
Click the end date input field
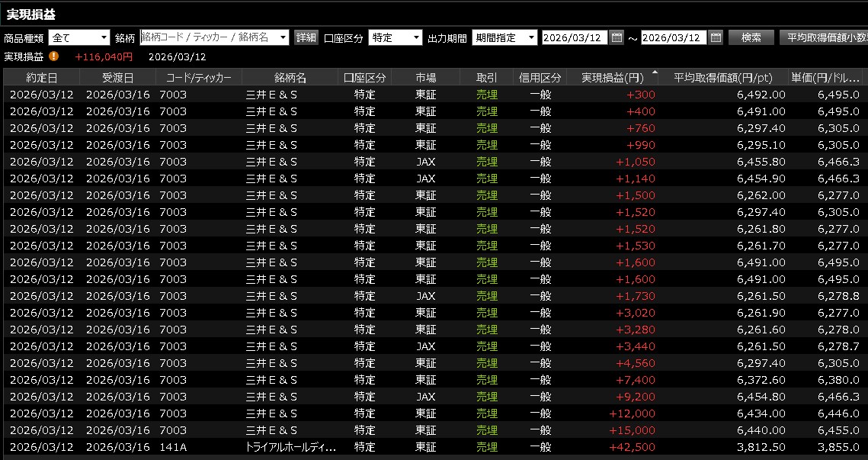click(x=674, y=37)
